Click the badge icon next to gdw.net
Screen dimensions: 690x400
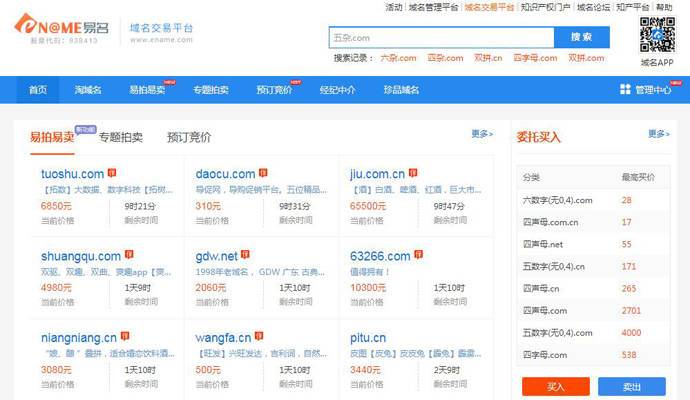coord(246,255)
